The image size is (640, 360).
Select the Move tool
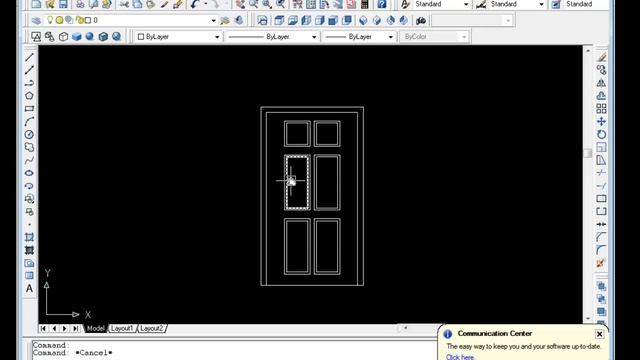coord(601,122)
